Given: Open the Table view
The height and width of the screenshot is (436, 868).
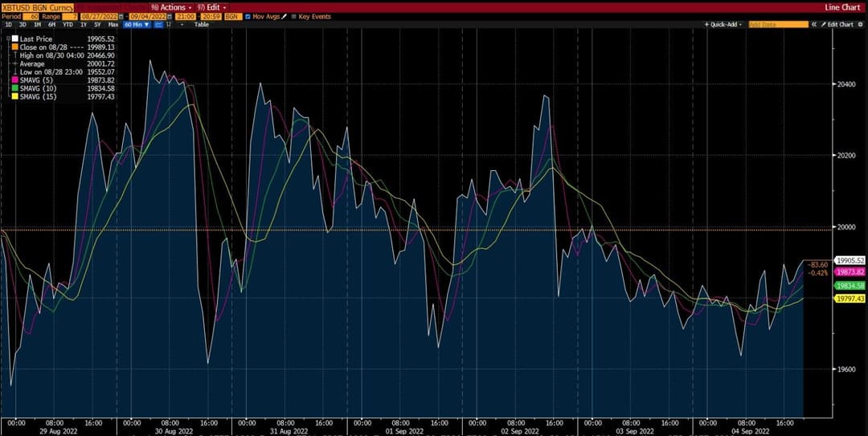Looking at the screenshot, I should pyautogui.click(x=202, y=25).
